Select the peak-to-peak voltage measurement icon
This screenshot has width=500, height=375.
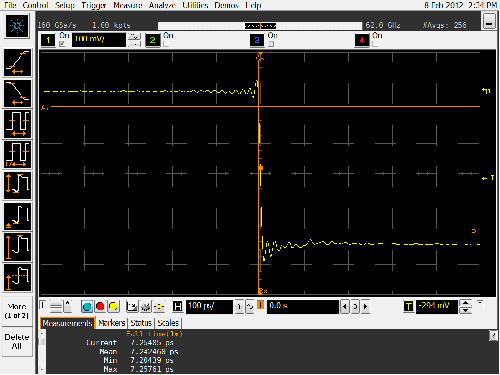coord(18,186)
